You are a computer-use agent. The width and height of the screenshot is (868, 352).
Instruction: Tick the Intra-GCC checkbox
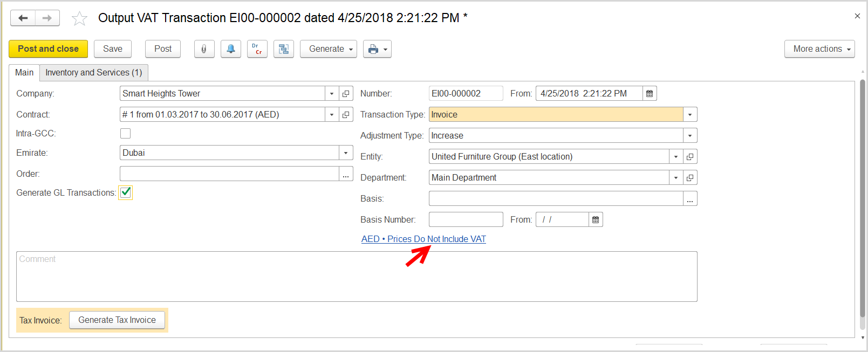pyautogui.click(x=126, y=134)
